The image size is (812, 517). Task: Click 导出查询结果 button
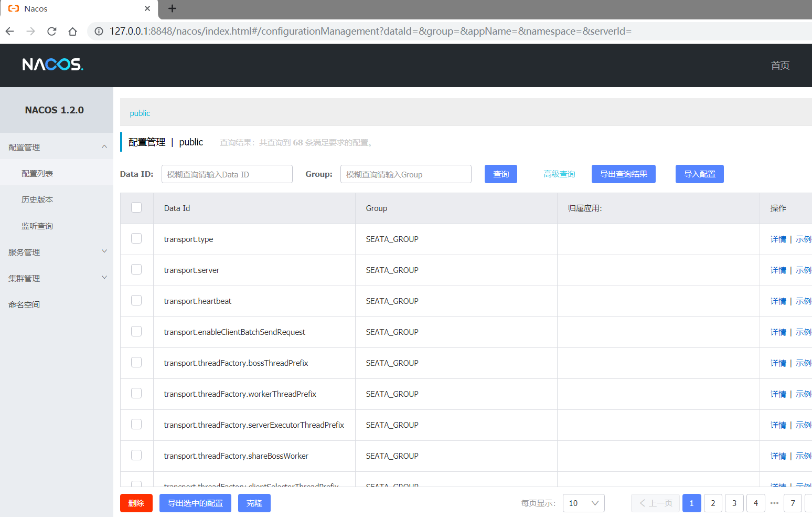coord(624,174)
